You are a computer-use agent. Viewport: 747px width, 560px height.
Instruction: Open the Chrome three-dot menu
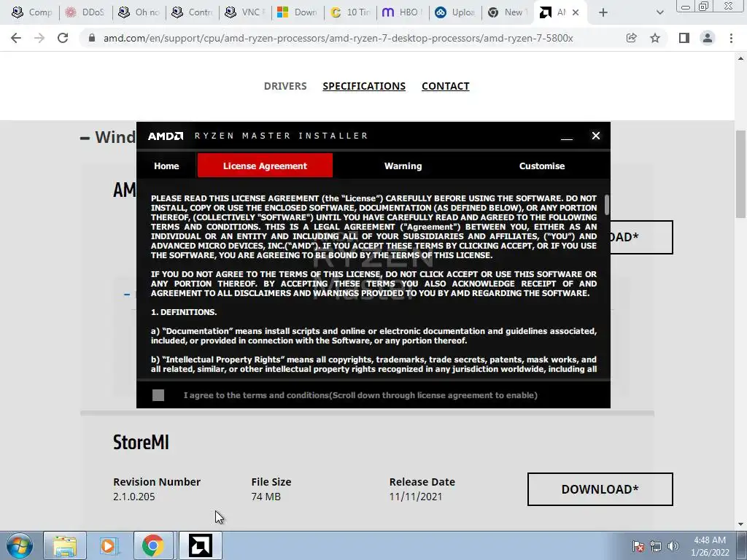click(731, 38)
